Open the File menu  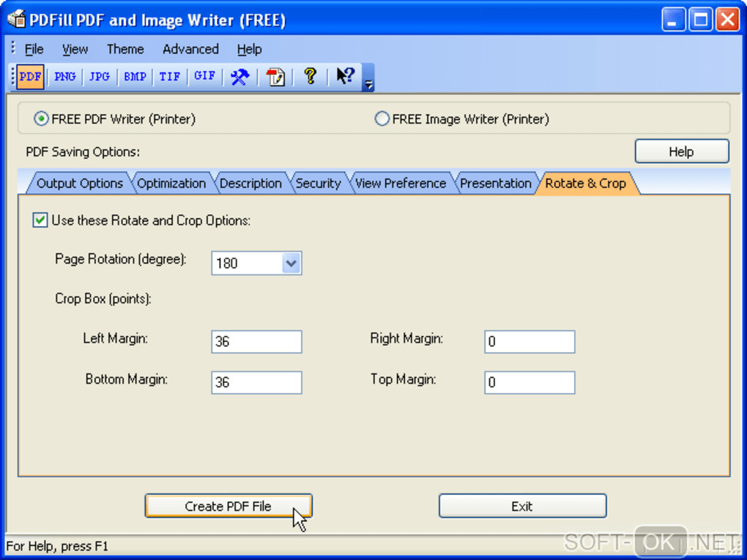[x=34, y=49]
